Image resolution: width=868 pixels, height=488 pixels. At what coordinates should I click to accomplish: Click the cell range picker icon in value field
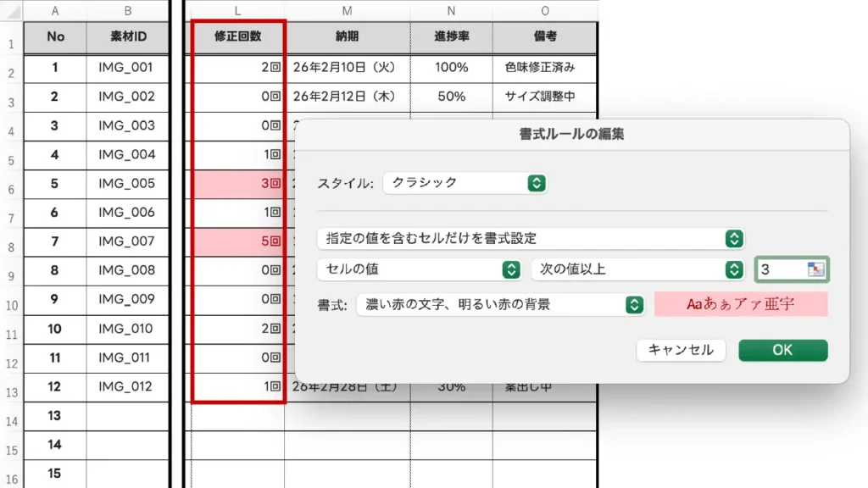pos(816,269)
